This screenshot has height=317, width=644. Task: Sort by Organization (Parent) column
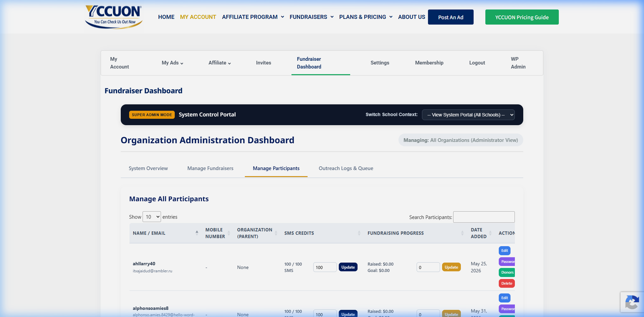pos(257,233)
